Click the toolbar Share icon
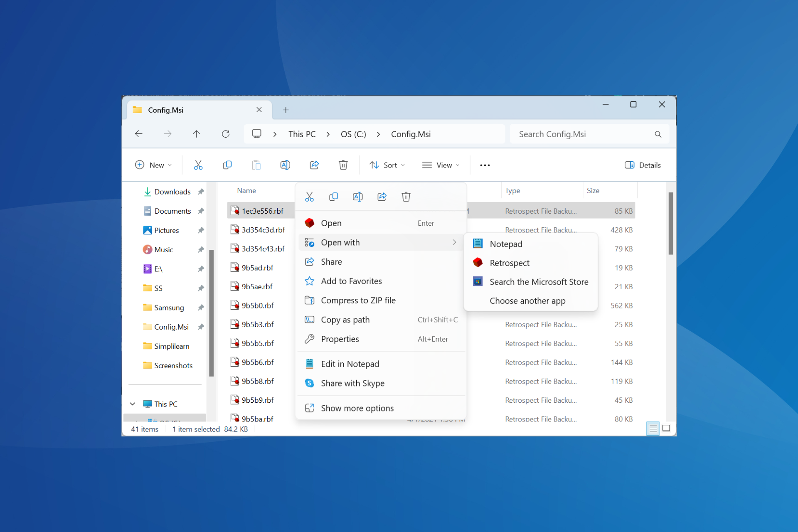The image size is (798, 532). (x=314, y=165)
